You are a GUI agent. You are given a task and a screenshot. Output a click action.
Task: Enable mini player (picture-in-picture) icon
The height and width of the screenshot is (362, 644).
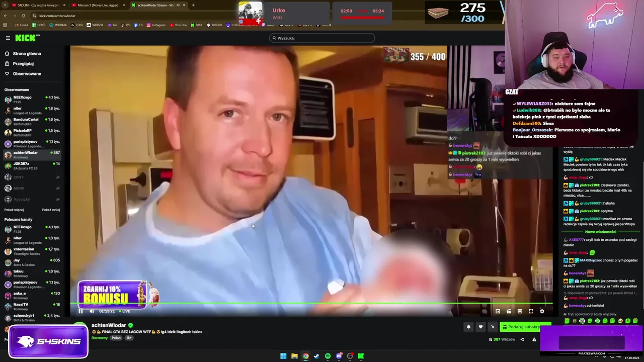(x=498, y=311)
